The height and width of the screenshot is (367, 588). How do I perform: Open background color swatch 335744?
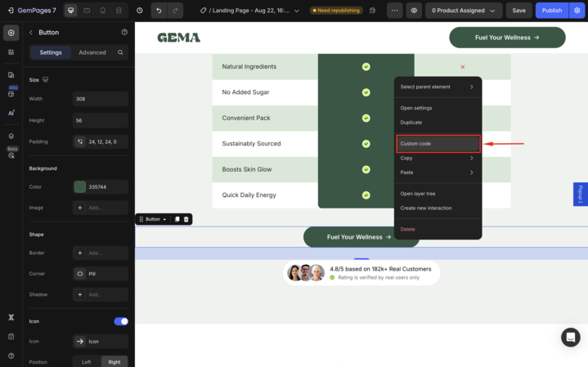click(80, 186)
